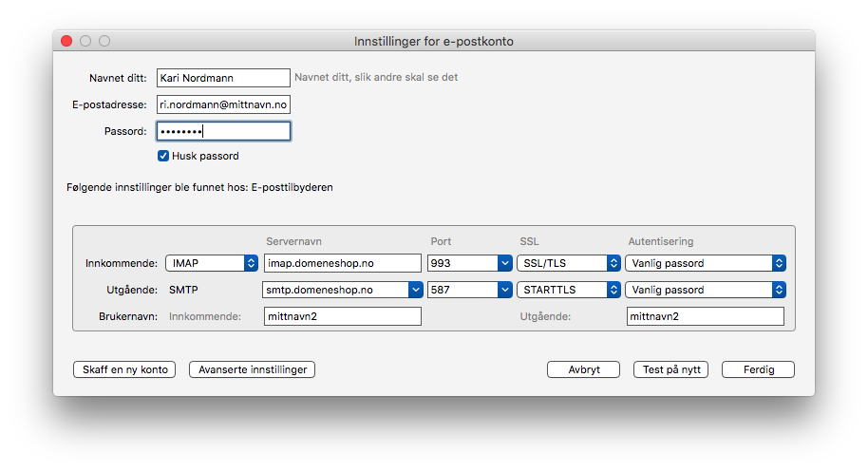
Task: Click the E-postadresse input field
Action: tap(223, 104)
